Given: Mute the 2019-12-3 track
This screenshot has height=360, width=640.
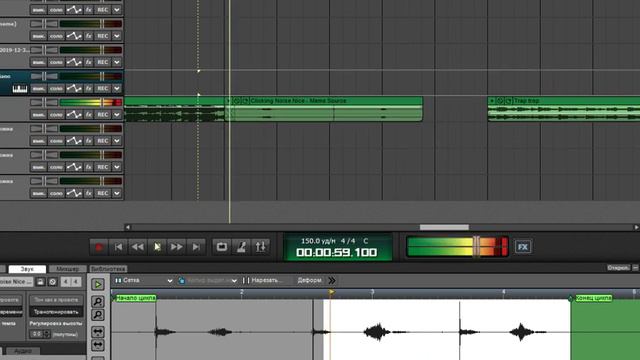Looking at the screenshot, I should tap(38, 62).
